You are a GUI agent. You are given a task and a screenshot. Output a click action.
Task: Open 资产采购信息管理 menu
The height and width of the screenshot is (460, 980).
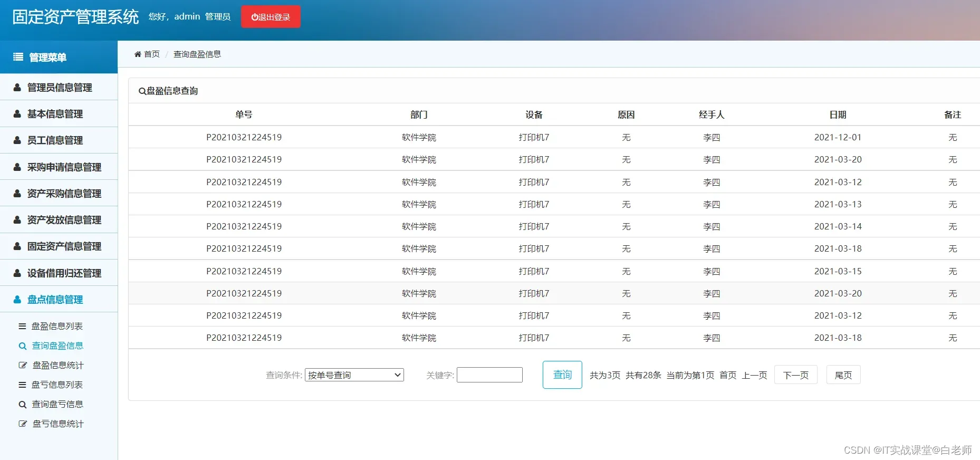pos(59,194)
